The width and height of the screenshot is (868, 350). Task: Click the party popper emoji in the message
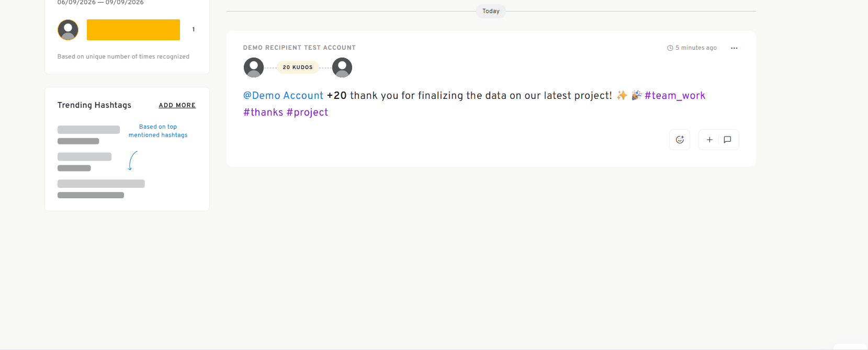(x=636, y=95)
